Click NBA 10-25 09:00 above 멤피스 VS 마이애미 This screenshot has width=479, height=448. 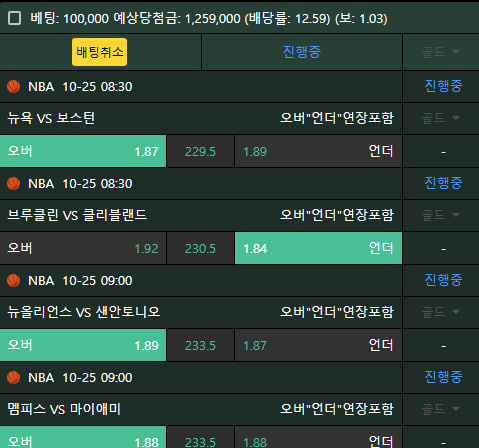tap(80, 378)
